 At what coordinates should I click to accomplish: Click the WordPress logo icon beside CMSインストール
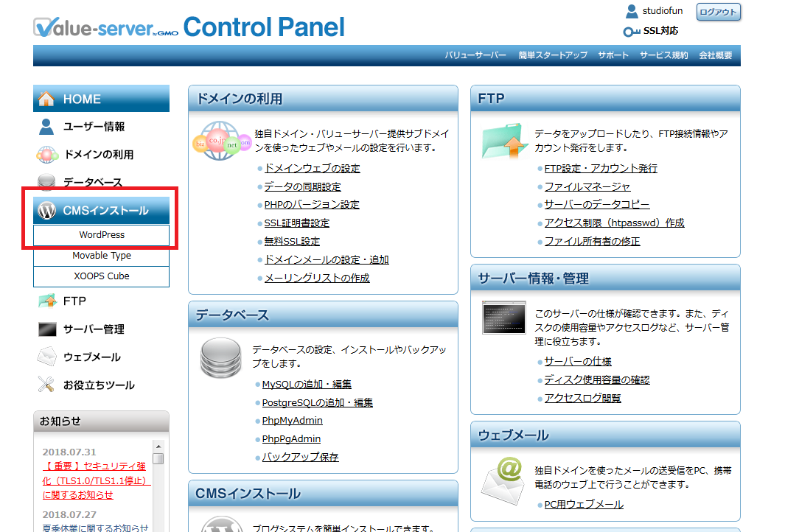(x=47, y=210)
